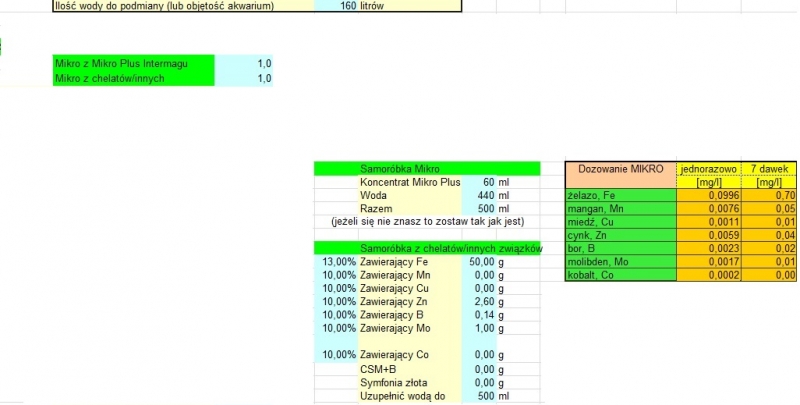Select the 'mangan, Mn' row label
Screen dimensions: 800x405
click(621, 208)
